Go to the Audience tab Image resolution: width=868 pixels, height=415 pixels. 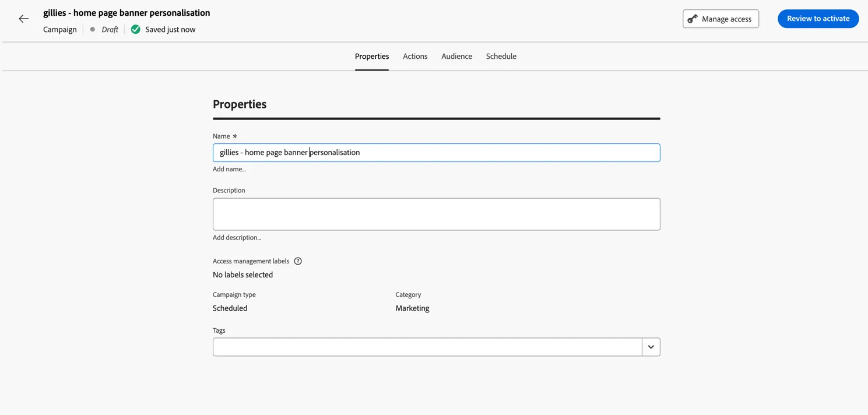click(x=456, y=57)
